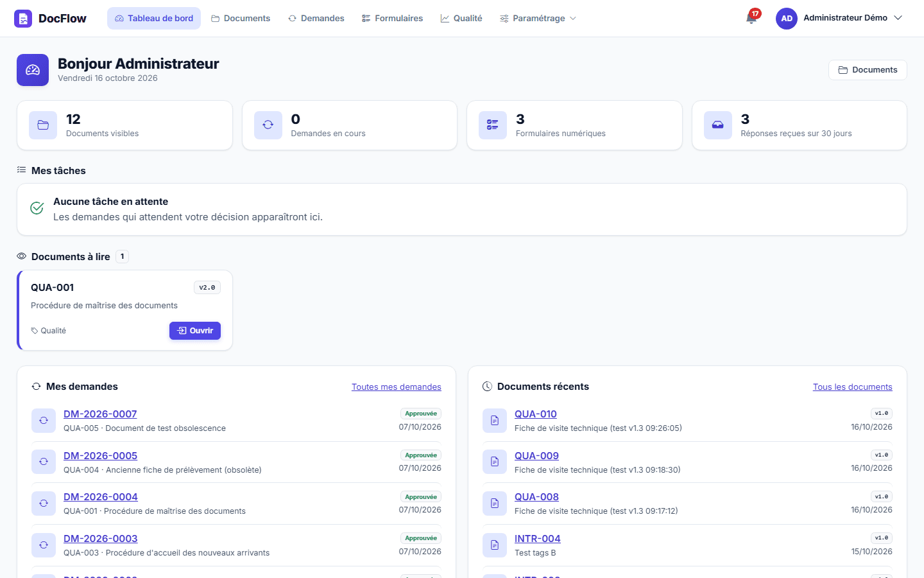Click the QUA-001 document card title

(53, 288)
